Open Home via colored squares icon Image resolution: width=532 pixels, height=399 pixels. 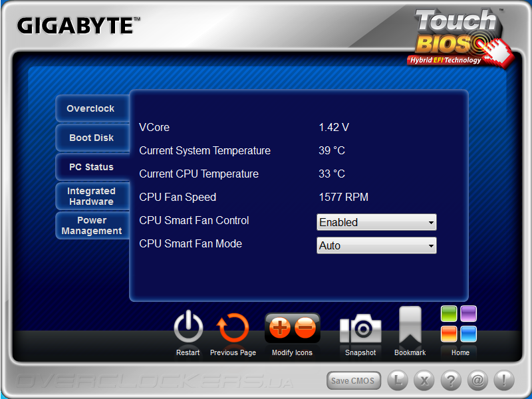click(459, 324)
